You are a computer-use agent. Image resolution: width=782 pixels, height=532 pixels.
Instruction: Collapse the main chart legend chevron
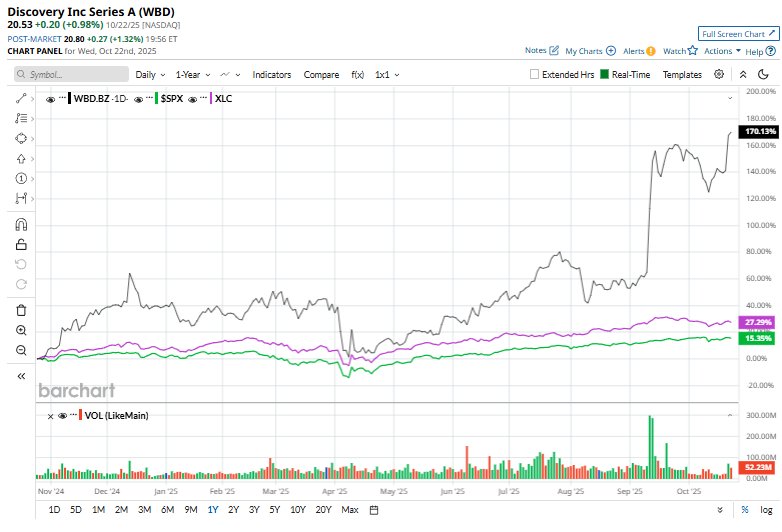(x=730, y=98)
